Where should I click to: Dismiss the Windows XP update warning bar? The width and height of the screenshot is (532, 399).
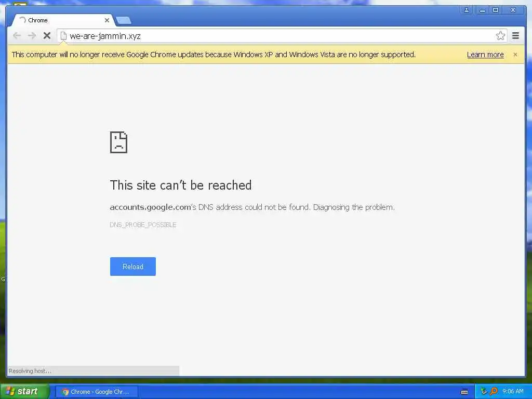(x=515, y=55)
